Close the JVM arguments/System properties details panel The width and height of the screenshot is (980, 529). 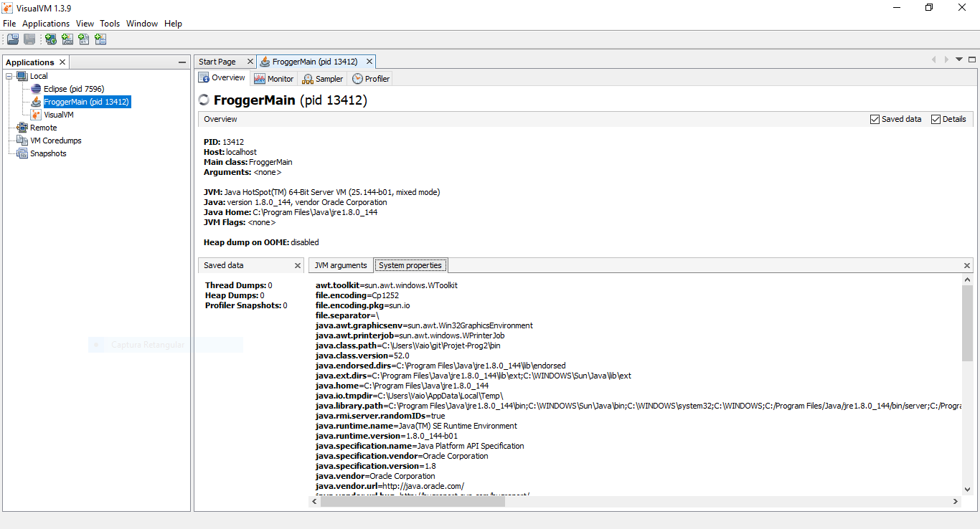point(967,266)
